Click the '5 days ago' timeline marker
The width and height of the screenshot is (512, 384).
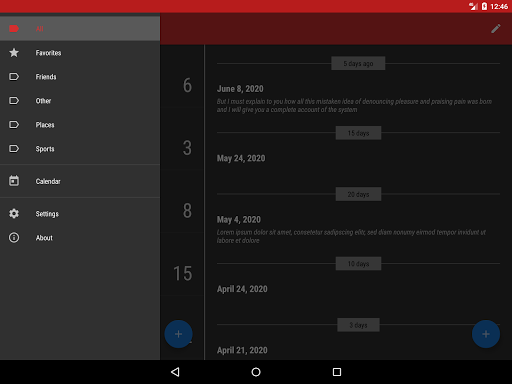[x=358, y=63]
